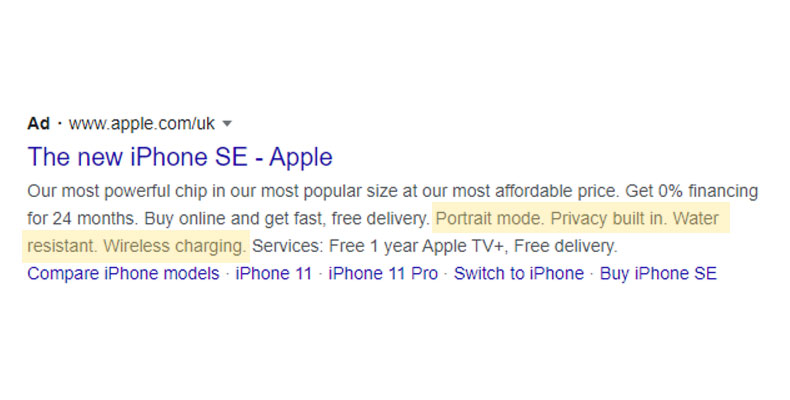Open the 'iPhone 11' sitelink
The image size is (790, 400).
click(x=273, y=274)
